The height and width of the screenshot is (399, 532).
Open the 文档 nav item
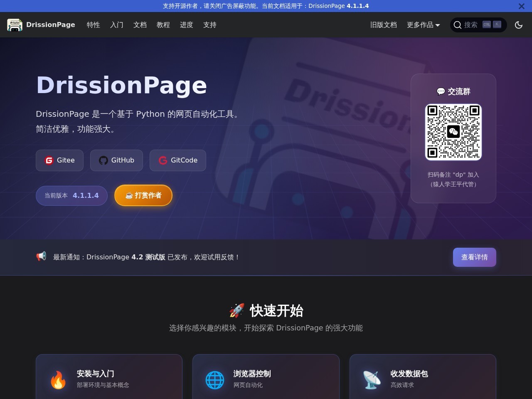(x=140, y=25)
